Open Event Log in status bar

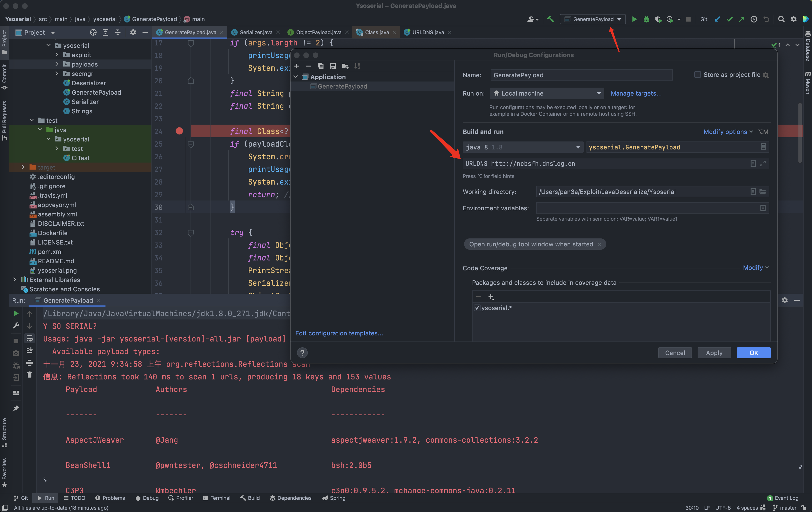click(783, 498)
